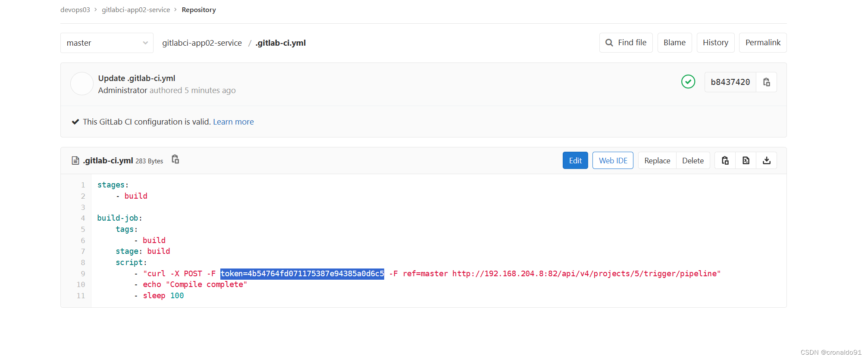Click the Delete button
This screenshot has width=868, height=359.
click(693, 160)
